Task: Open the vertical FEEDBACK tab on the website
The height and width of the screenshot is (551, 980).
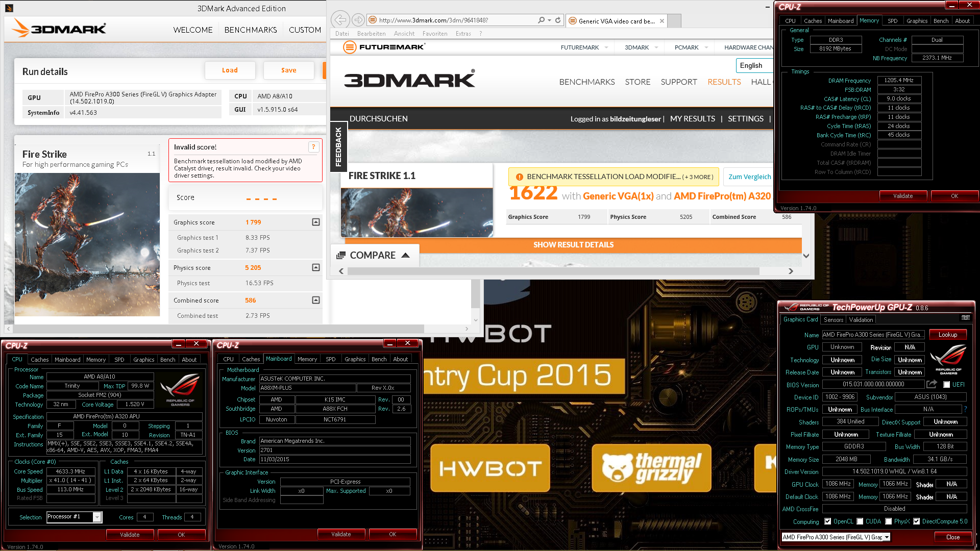Action: [338, 147]
